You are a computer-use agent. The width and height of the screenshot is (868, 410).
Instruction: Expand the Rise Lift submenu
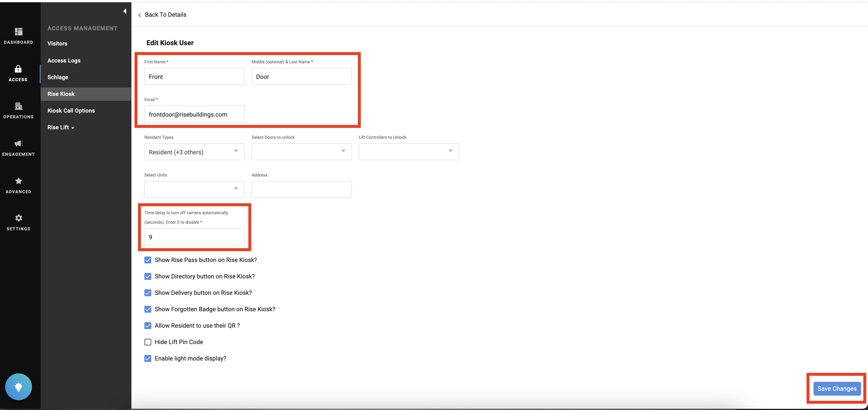click(61, 128)
